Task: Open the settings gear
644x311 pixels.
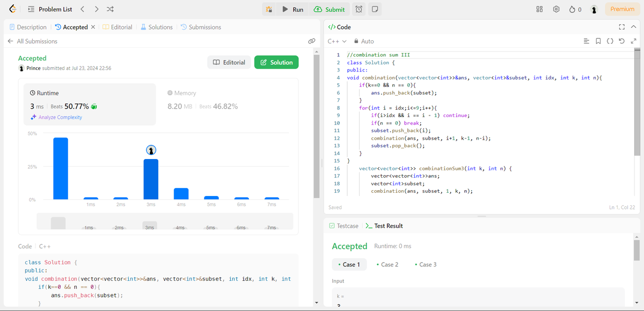Action: point(557,9)
